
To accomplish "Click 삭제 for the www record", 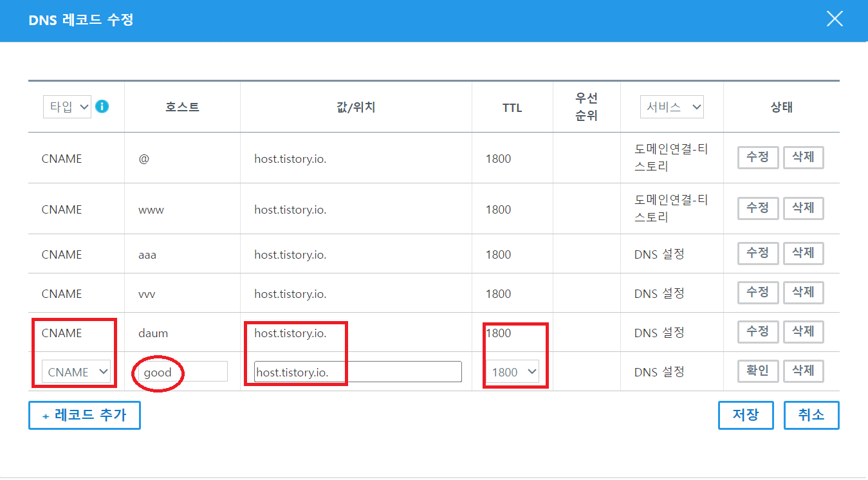I will (x=803, y=208).
